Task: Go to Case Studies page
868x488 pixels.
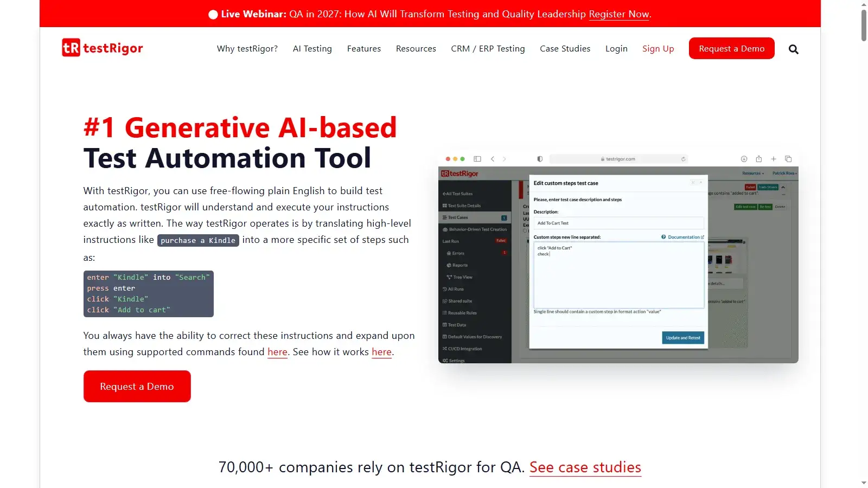Action: coord(565,49)
